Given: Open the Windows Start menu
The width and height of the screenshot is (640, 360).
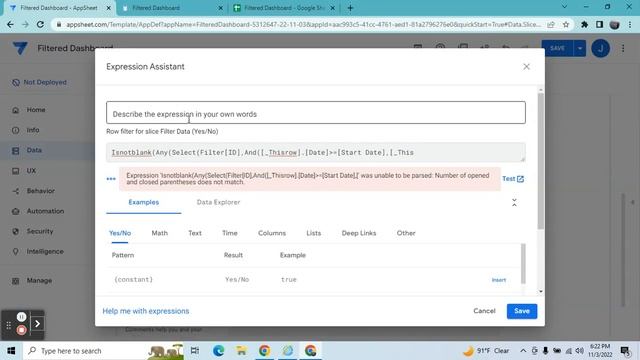Looking at the screenshot, I should click(11, 351).
